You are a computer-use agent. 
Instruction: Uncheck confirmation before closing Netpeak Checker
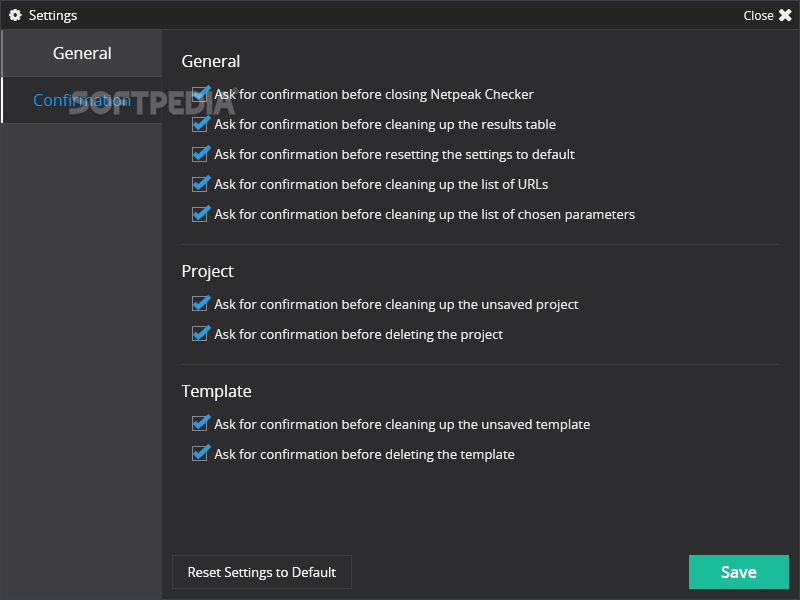coord(199,94)
